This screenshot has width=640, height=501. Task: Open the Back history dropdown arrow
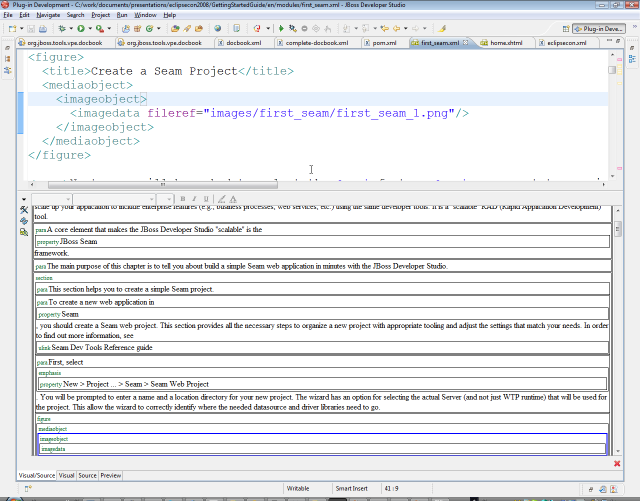click(x=405, y=29)
